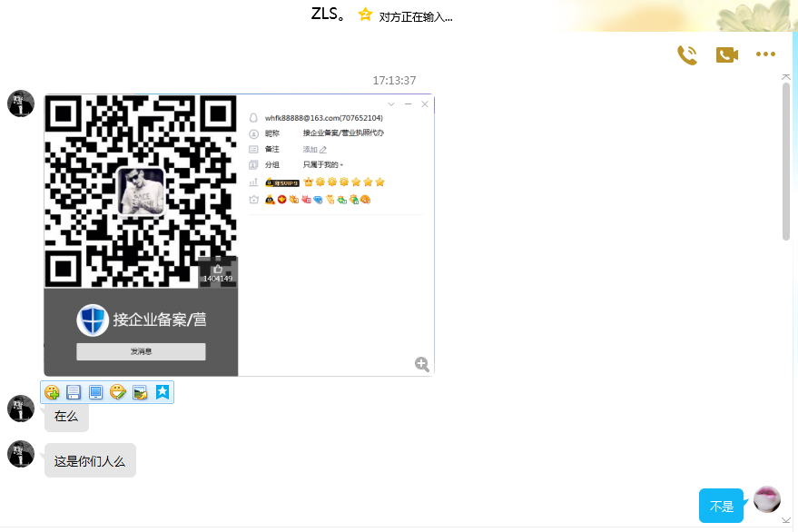Edit emoticon using the smiley-pencil icon
This screenshot has height=532, width=798.
click(x=117, y=392)
